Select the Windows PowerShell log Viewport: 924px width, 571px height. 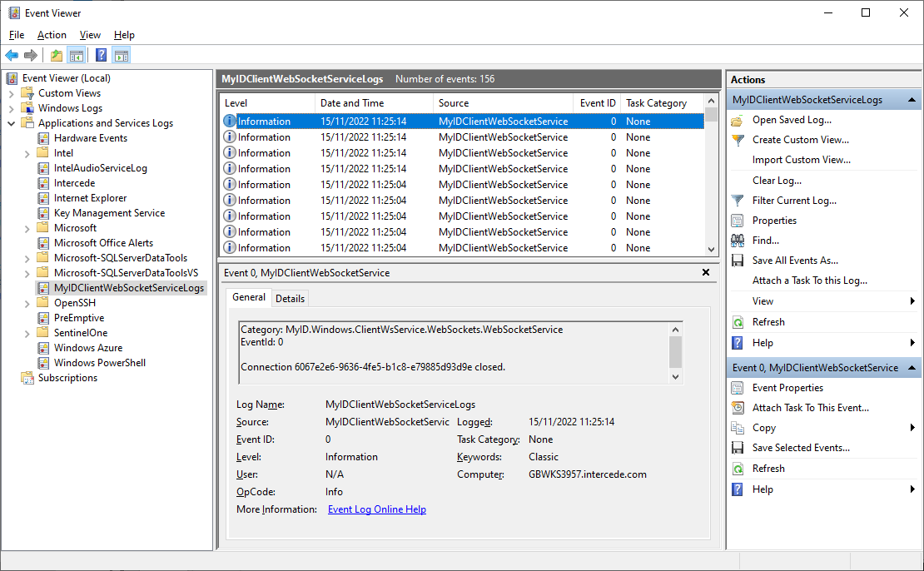[x=99, y=363]
